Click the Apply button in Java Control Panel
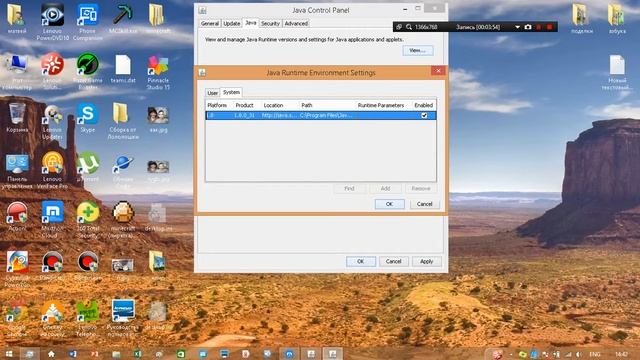Image resolution: width=640 pixels, height=360 pixels. click(427, 261)
